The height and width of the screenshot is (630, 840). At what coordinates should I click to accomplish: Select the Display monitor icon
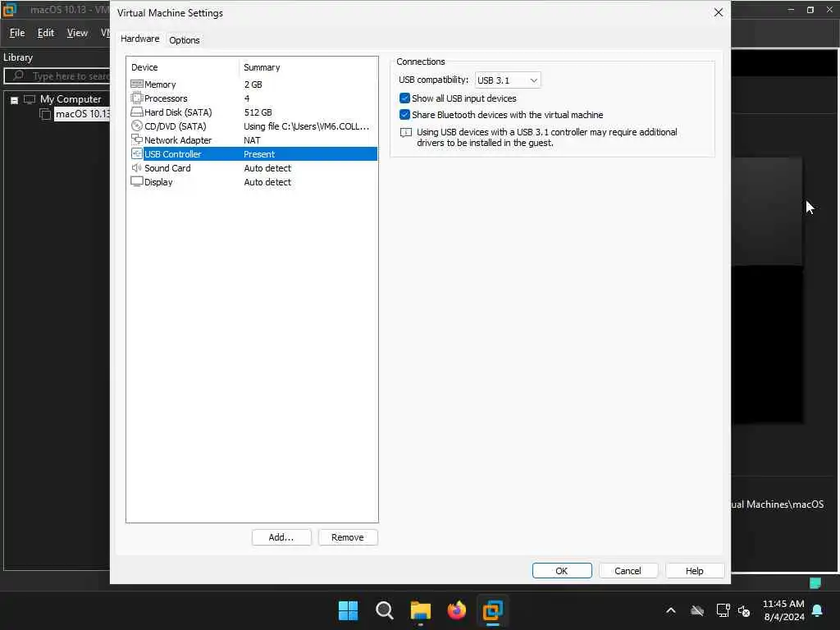[137, 181]
